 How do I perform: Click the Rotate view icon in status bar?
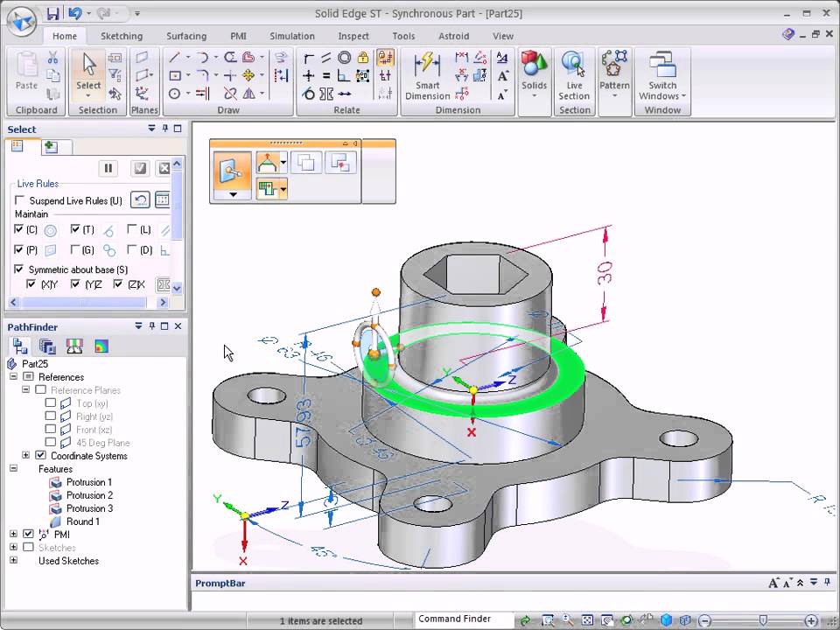(x=626, y=620)
